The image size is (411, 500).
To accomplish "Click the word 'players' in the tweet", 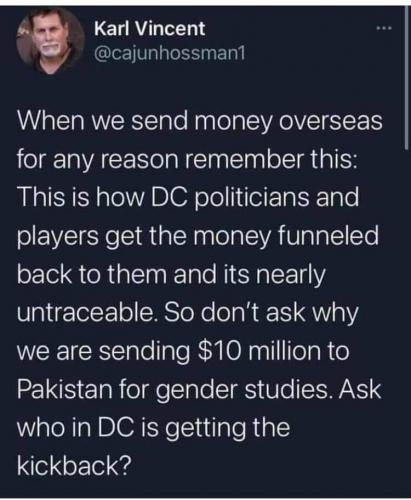I will click(58, 237).
